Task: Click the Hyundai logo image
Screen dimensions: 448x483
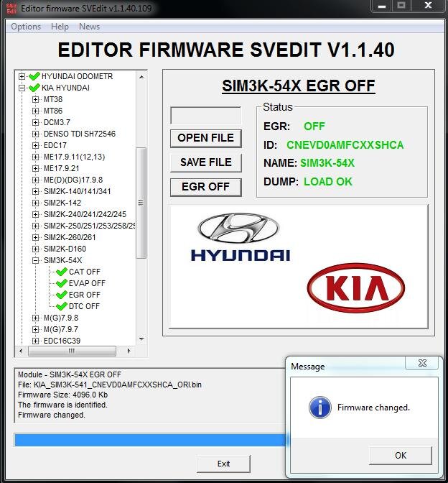Action: (x=240, y=237)
